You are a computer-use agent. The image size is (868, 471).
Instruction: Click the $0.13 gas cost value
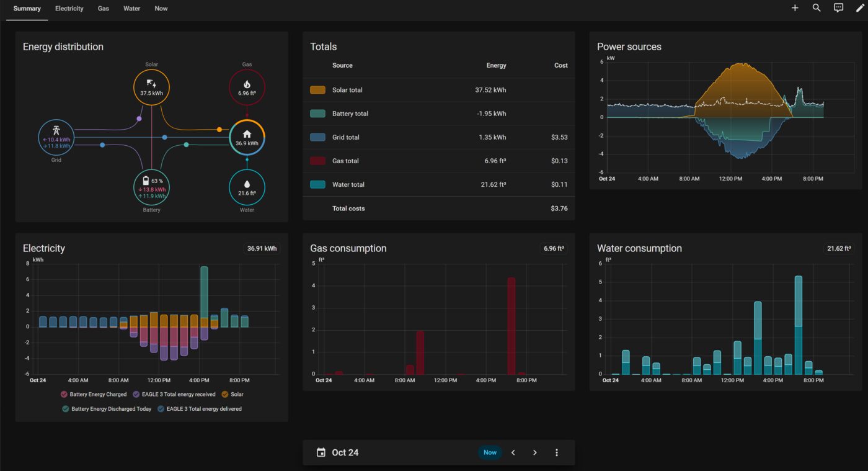pos(559,161)
